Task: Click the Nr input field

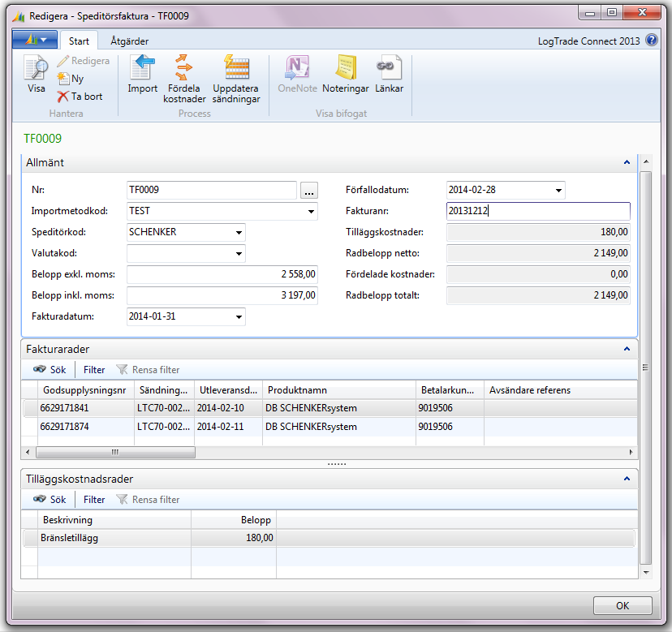Action: (x=212, y=190)
